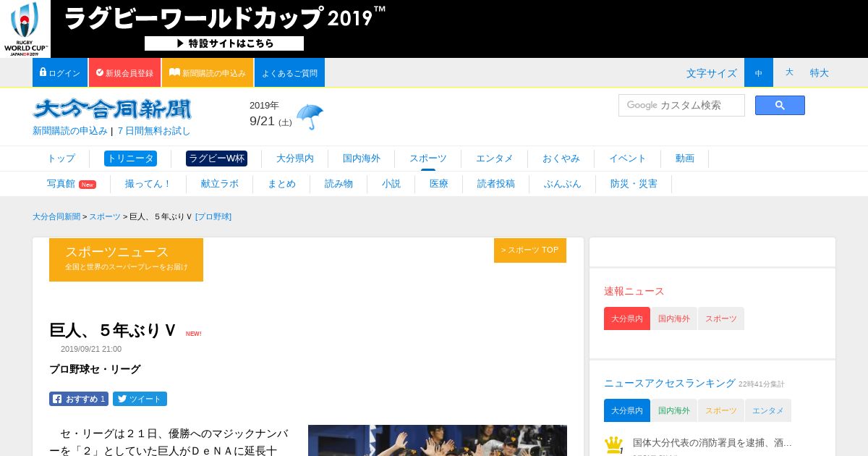Select 大分県内 tab under 速報ニュース

pos(627,318)
